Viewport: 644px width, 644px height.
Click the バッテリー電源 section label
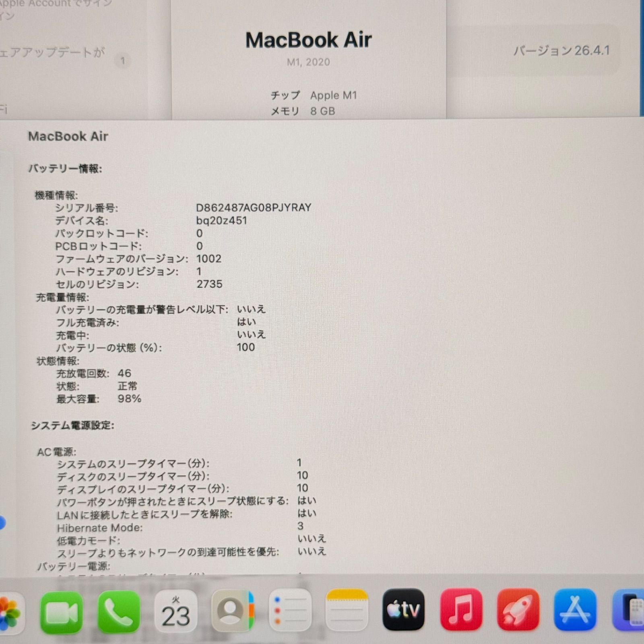pyautogui.click(x=74, y=566)
